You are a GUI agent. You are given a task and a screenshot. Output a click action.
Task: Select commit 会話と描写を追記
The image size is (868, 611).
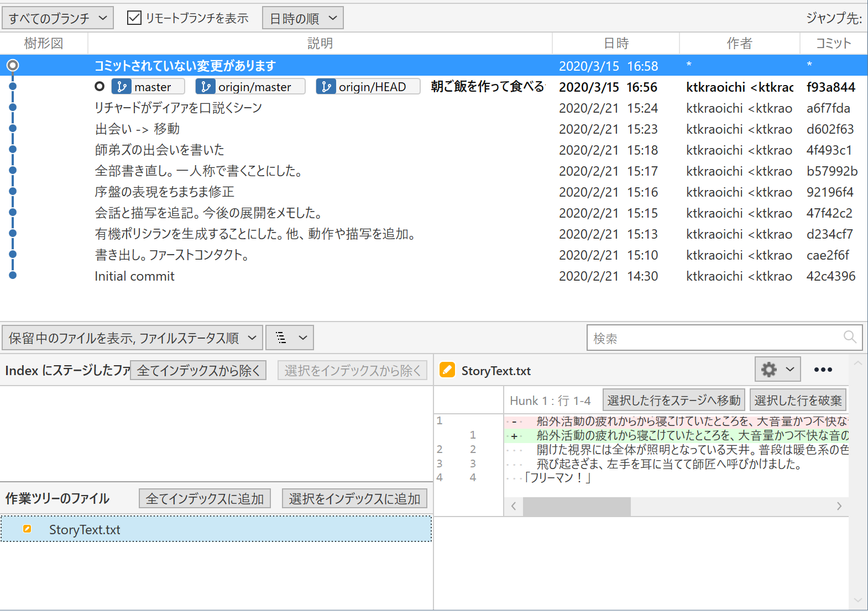(x=434, y=213)
